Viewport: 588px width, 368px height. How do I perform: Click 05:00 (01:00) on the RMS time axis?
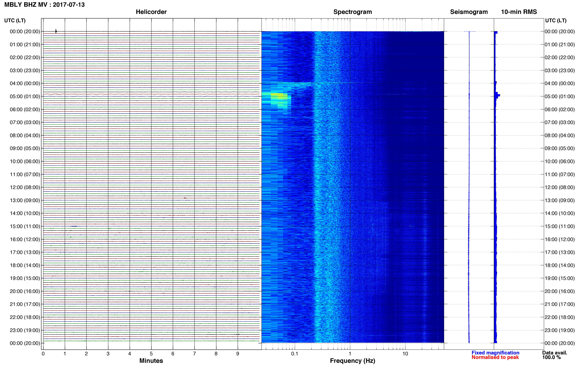(560, 96)
